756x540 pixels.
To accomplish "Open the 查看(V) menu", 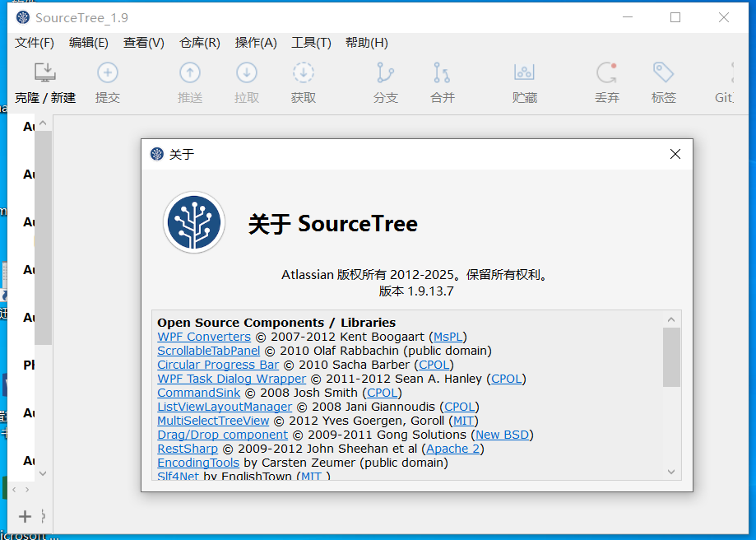I will coord(144,43).
